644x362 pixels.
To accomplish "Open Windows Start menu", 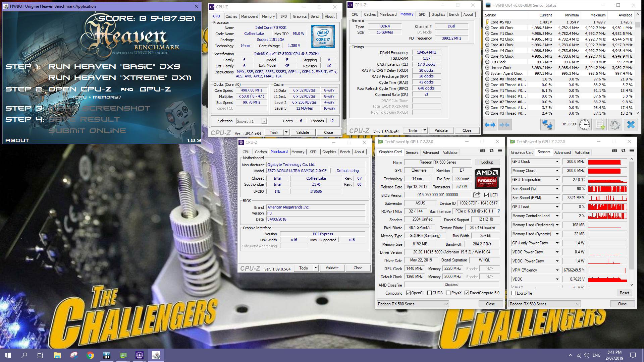I will click(x=8, y=355).
